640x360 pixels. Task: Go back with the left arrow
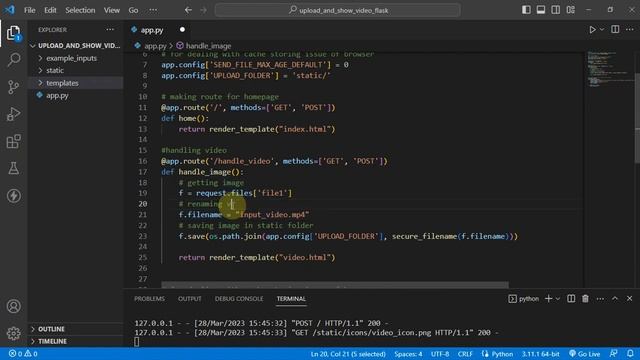(188, 10)
